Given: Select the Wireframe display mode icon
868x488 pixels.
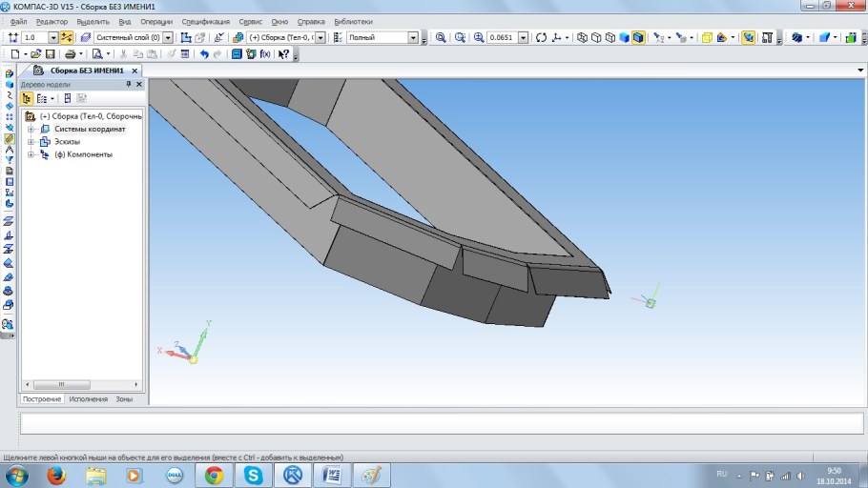Looking at the screenshot, I should click(x=582, y=38).
